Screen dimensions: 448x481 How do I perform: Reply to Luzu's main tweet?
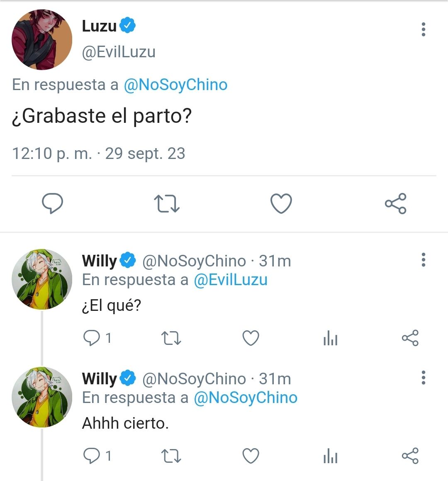click(x=52, y=203)
